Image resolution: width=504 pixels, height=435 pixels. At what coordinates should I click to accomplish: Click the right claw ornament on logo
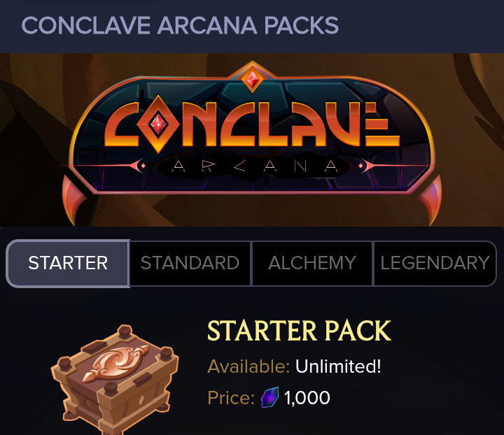pyautogui.click(x=430, y=200)
